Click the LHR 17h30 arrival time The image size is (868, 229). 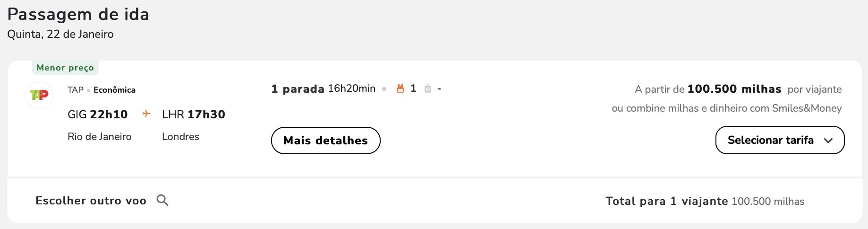[x=194, y=114]
